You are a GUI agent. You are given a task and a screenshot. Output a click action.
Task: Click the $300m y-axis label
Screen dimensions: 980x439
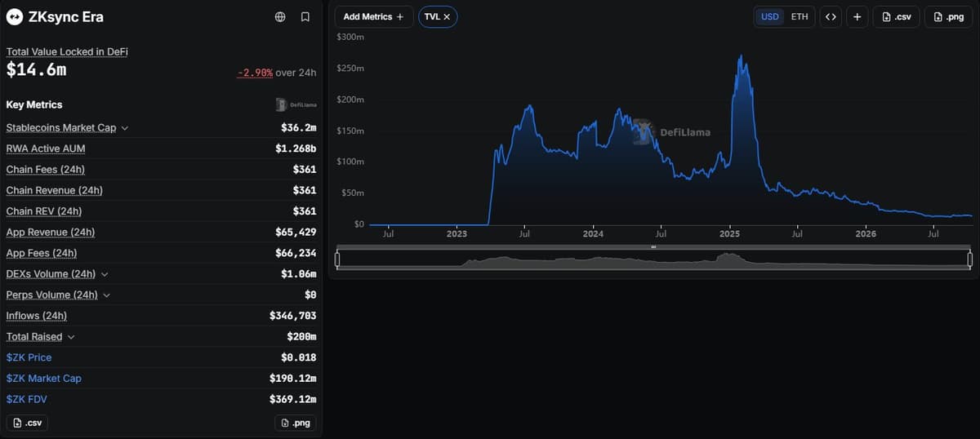point(350,37)
